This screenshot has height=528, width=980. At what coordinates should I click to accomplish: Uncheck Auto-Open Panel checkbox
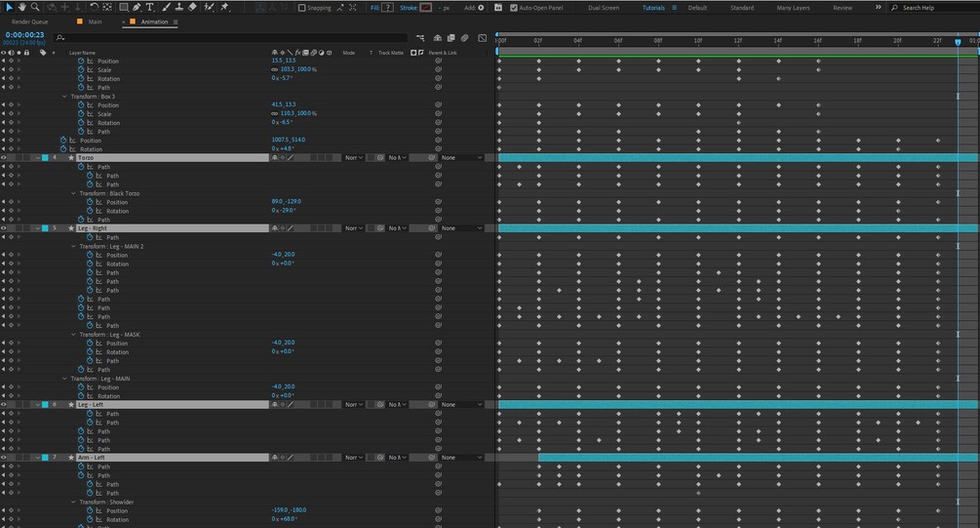tap(514, 8)
